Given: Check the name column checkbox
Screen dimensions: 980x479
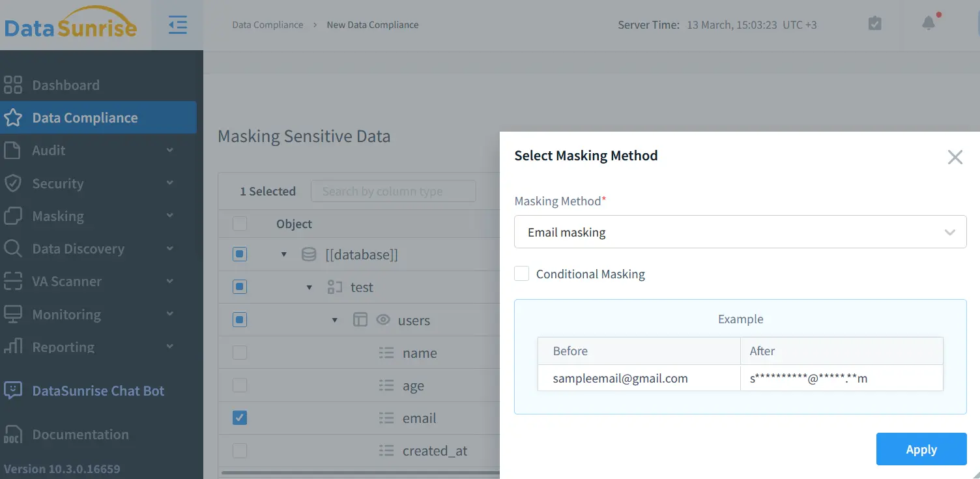Looking at the screenshot, I should click(240, 353).
